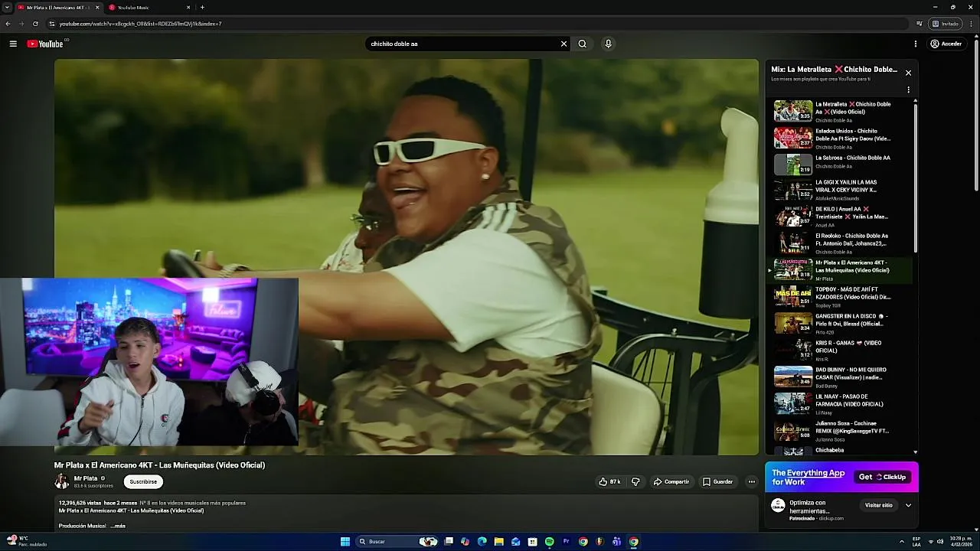Open Microsoft Teams from the taskbar
This screenshot has height=551, width=980.
coord(616,541)
